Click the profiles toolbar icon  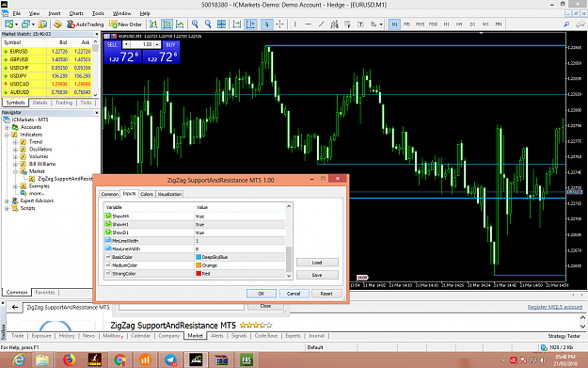(25, 24)
